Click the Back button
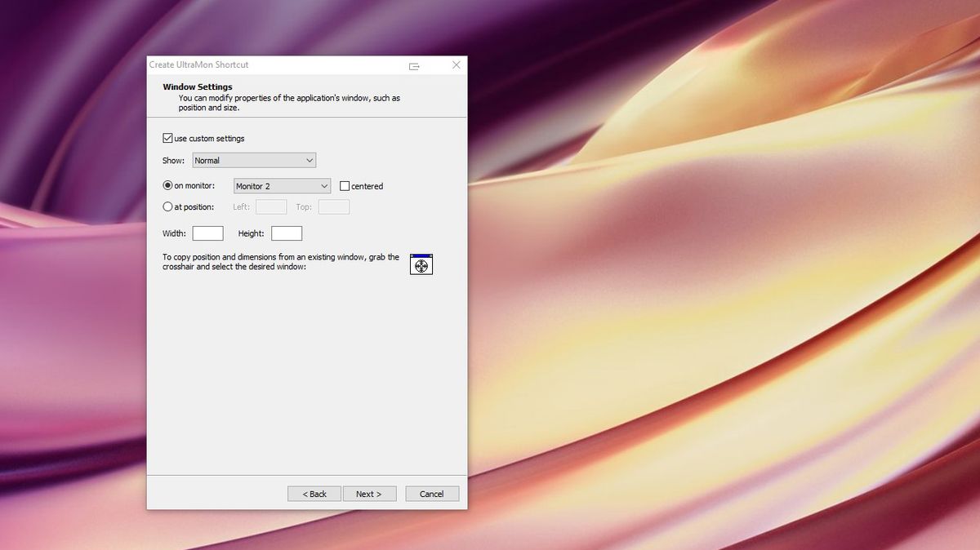980x550 pixels. click(x=314, y=493)
